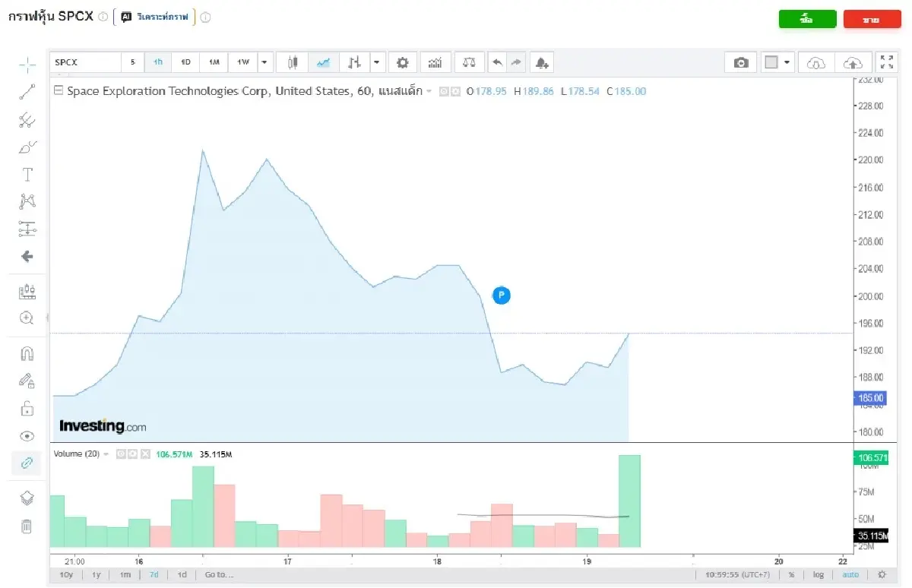Viewport: 912px width, 588px height.
Task: Select the 1D interval
Action: (x=185, y=62)
